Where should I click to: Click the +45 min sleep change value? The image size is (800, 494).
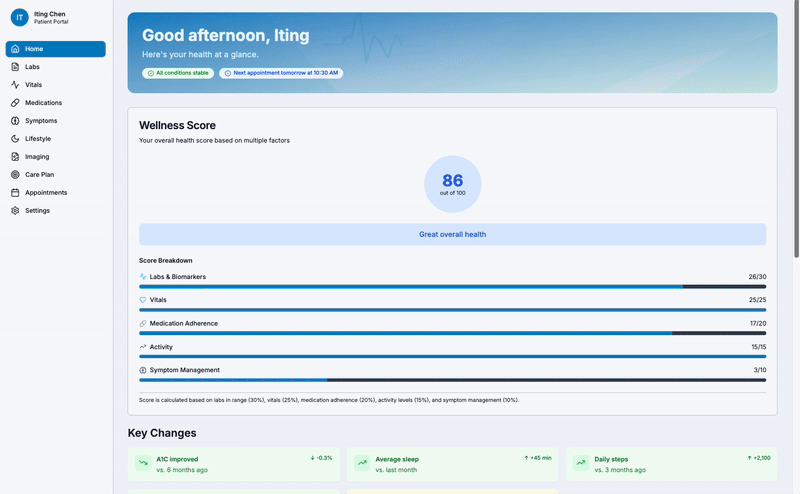tap(538, 458)
